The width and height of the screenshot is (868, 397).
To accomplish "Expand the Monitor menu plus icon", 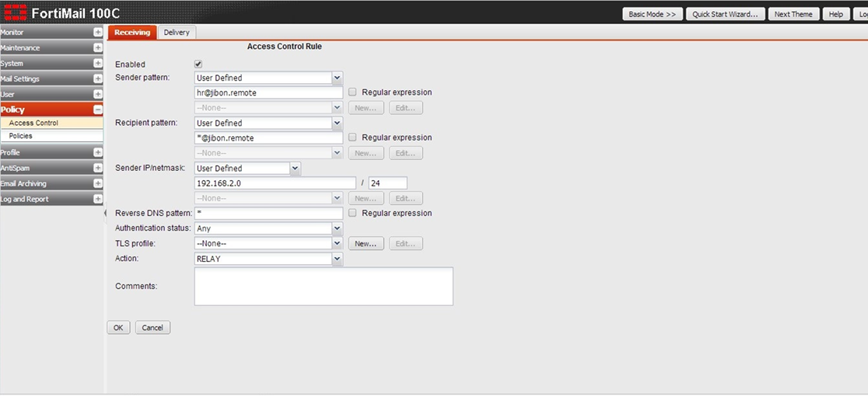I will (x=98, y=33).
